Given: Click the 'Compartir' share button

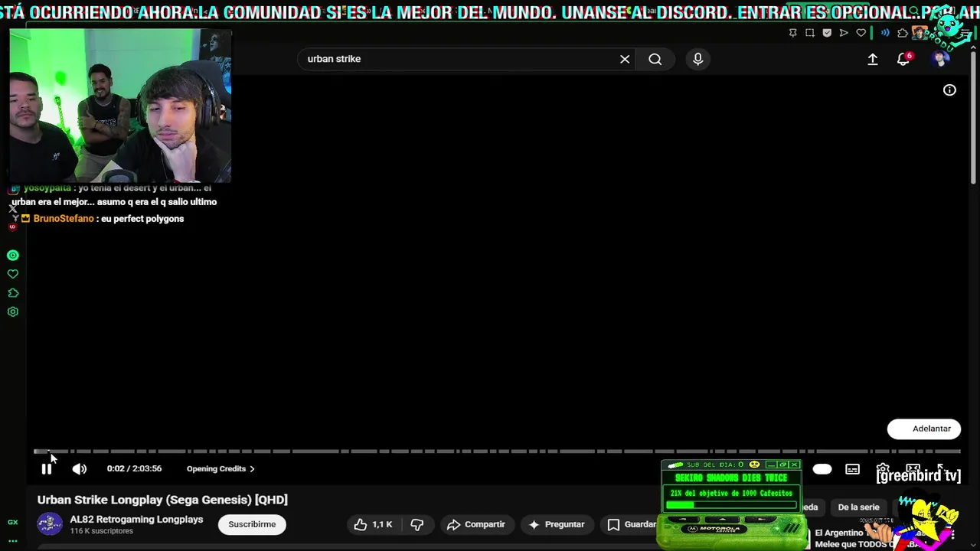Looking at the screenshot, I should click(476, 524).
